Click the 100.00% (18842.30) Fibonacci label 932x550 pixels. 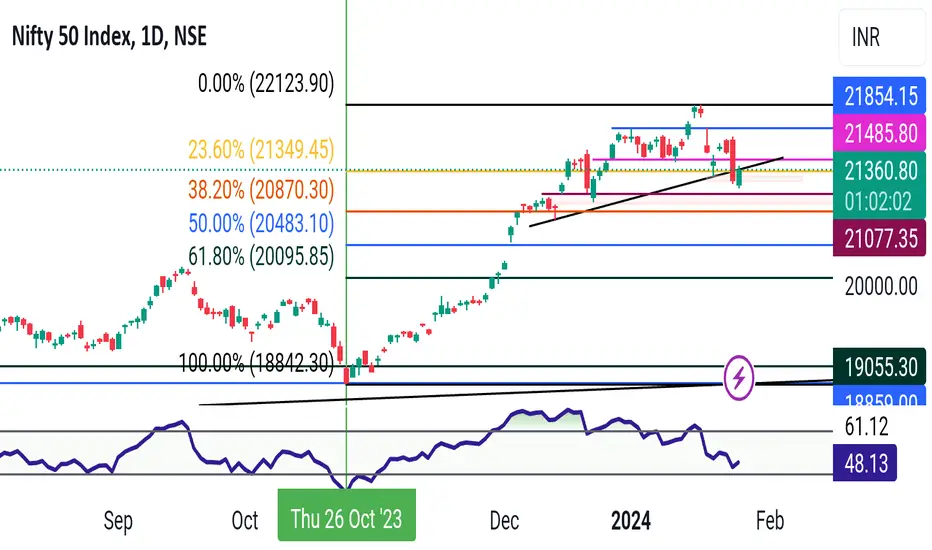(257, 362)
